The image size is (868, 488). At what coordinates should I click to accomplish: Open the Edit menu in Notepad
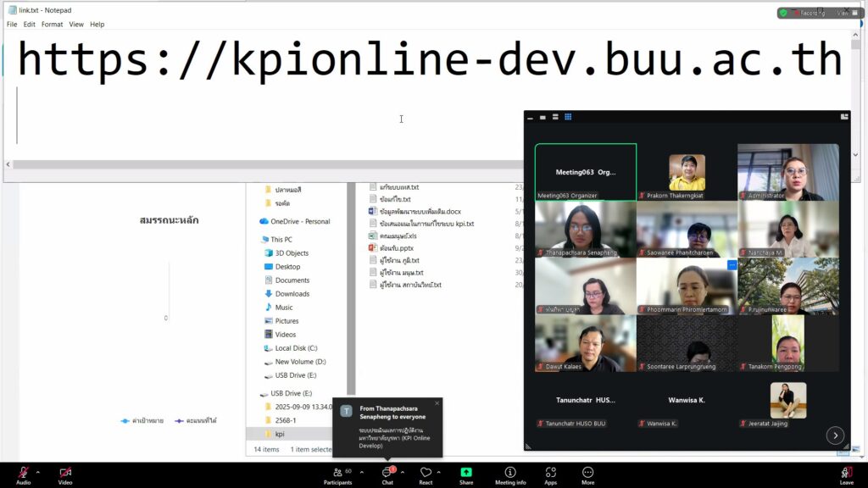pyautogui.click(x=30, y=25)
